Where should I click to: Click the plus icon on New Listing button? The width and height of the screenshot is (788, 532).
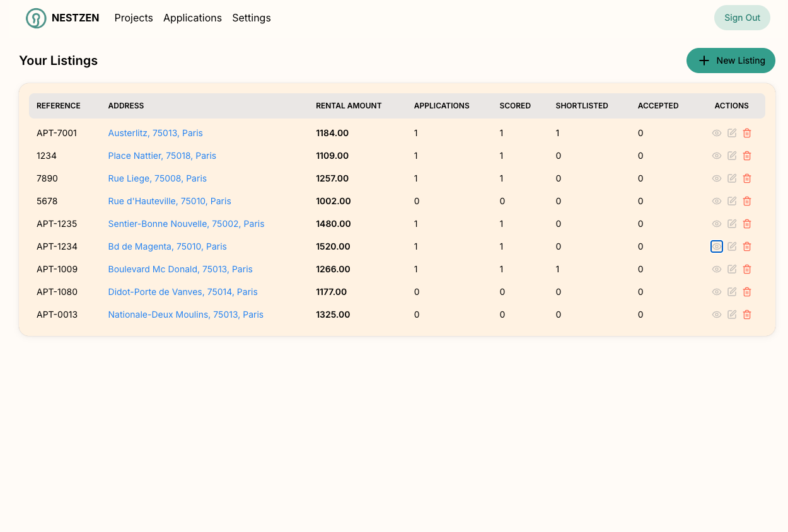tap(704, 61)
